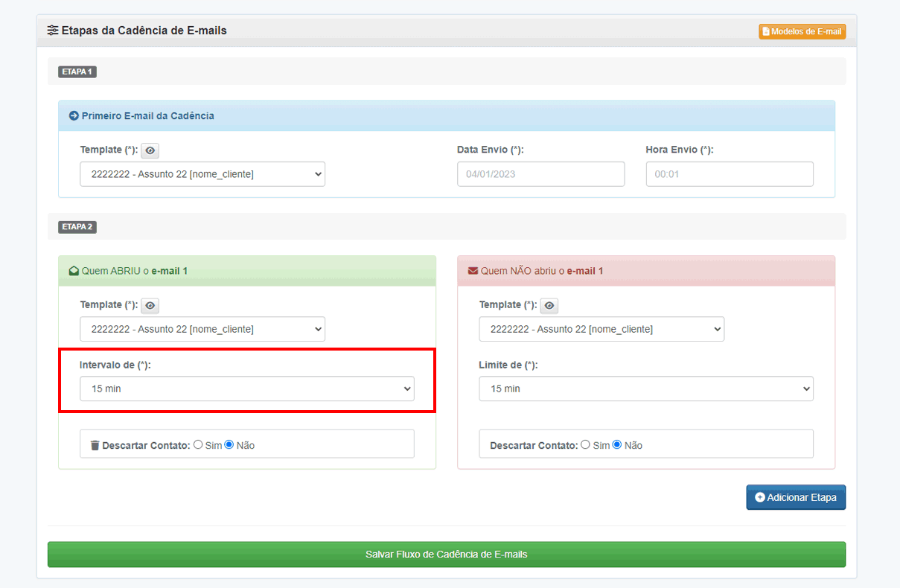Open the Intervalo de 15 min dropdown

coord(247,389)
